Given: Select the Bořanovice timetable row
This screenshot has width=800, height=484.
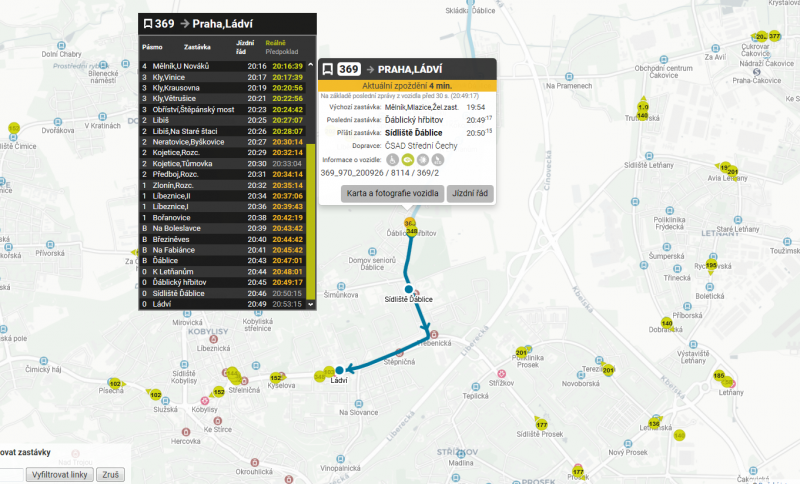Looking at the screenshot, I should click(x=222, y=217).
